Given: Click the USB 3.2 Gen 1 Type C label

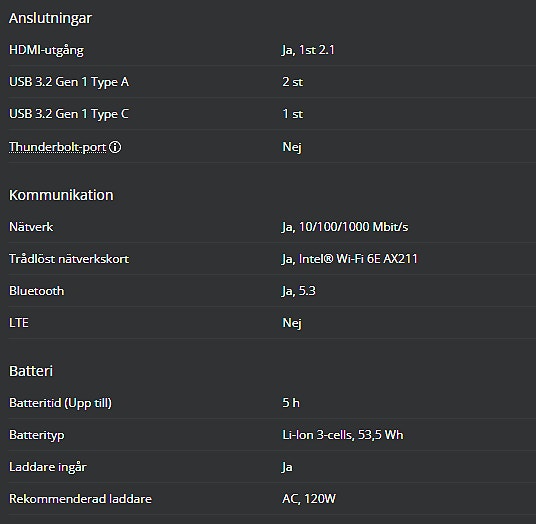Looking at the screenshot, I should tap(69, 114).
